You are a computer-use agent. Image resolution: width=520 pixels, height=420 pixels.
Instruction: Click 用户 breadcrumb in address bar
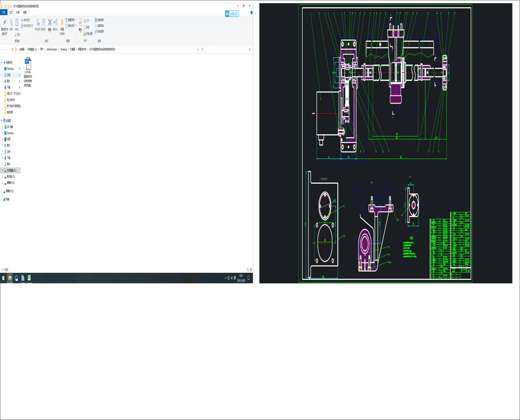click(42, 49)
